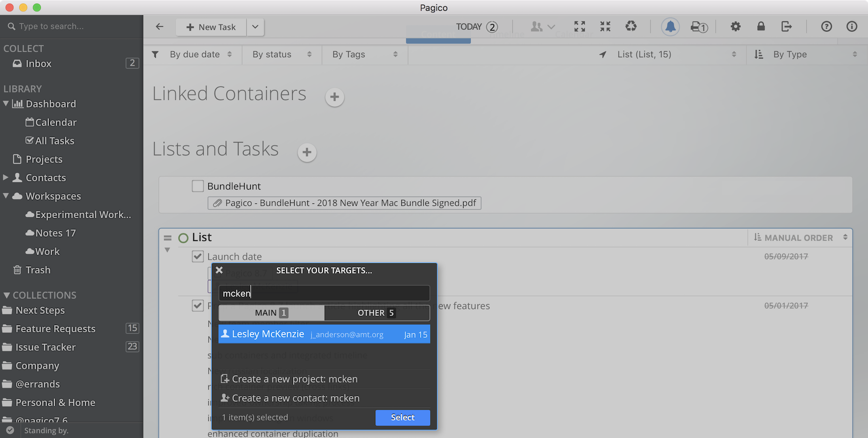The height and width of the screenshot is (438, 868).
Task: Open the @errands collection
Action: click(31, 384)
